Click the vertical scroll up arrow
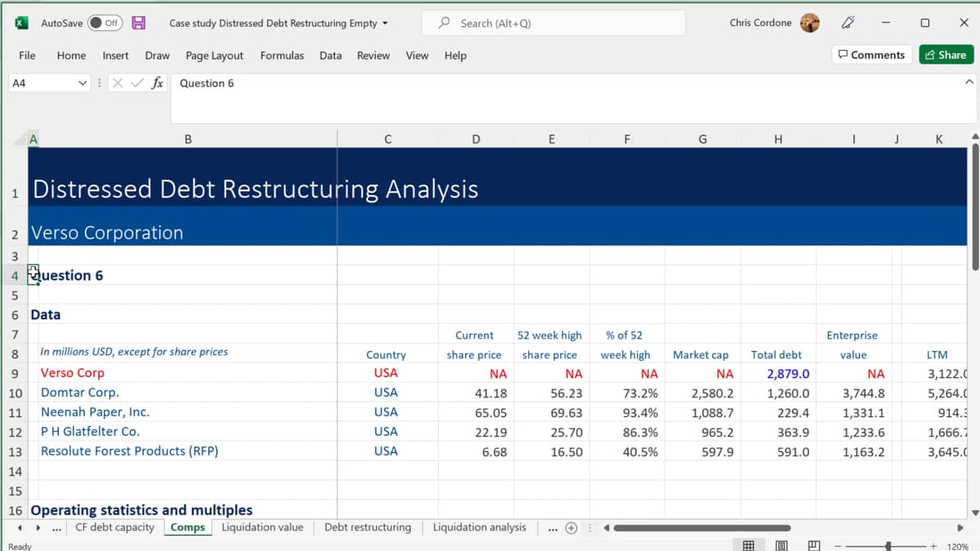The width and height of the screenshot is (980, 551). pyautogui.click(x=973, y=137)
